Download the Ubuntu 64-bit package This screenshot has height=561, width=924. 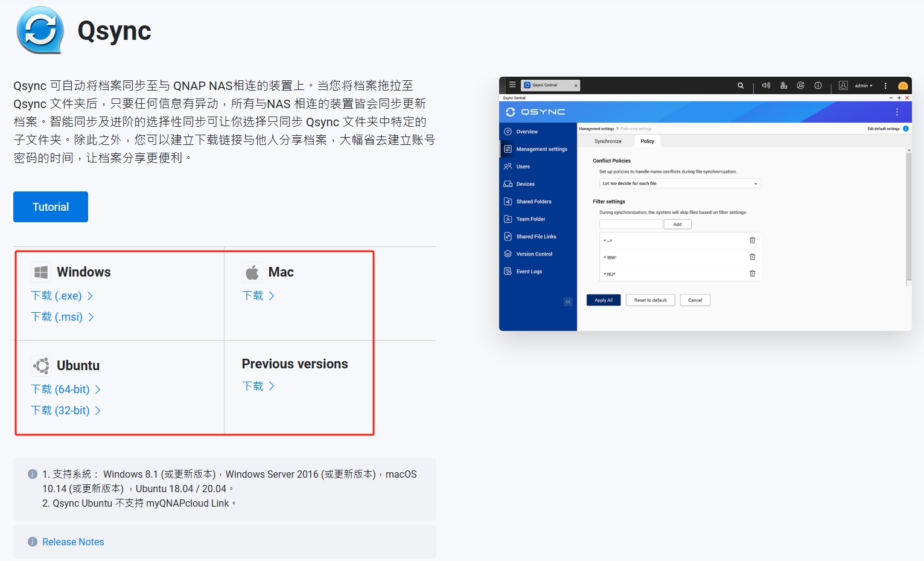coord(66,389)
